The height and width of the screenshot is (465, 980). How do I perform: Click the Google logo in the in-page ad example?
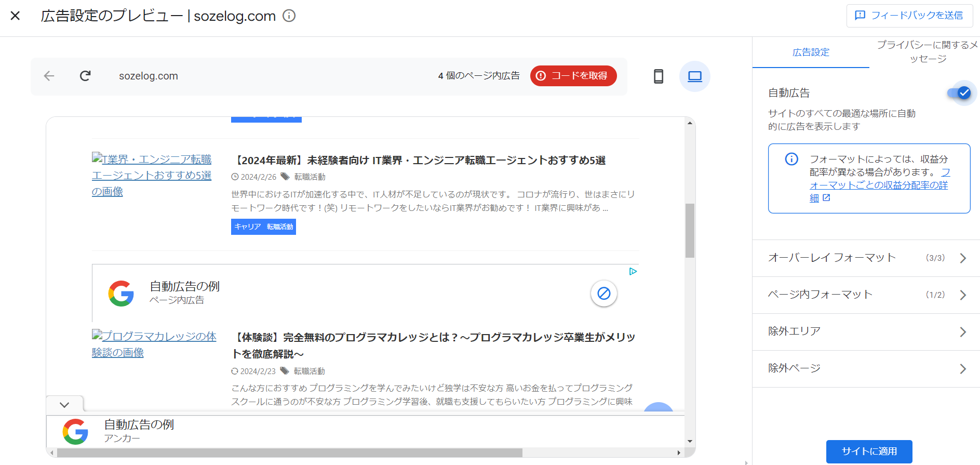pos(121,294)
